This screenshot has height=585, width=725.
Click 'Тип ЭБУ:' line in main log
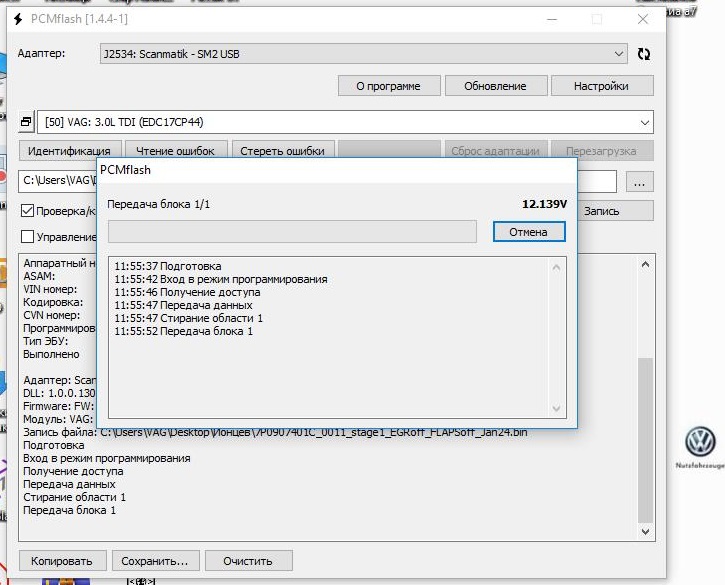pos(46,341)
